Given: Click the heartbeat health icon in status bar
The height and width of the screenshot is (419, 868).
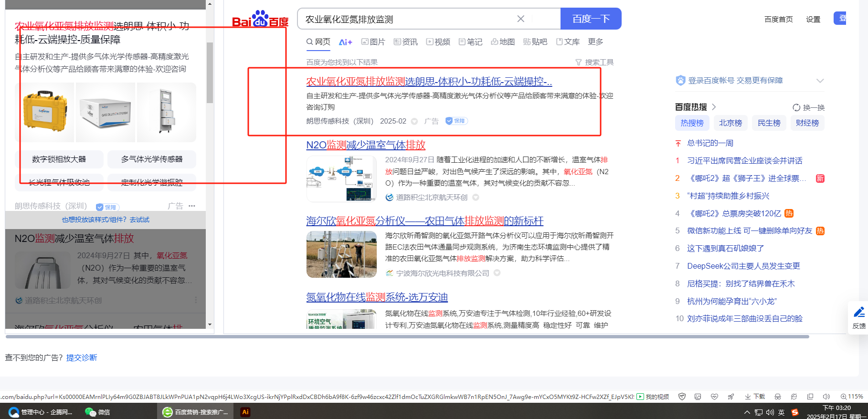Looking at the screenshot, I should click(x=714, y=397).
